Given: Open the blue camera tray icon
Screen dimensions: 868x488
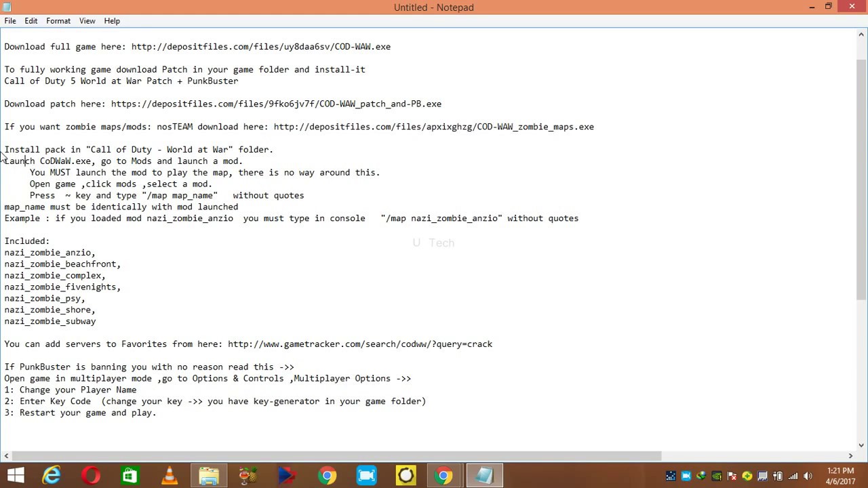Looking at the screenshot, I should click(x=686, y=476).
